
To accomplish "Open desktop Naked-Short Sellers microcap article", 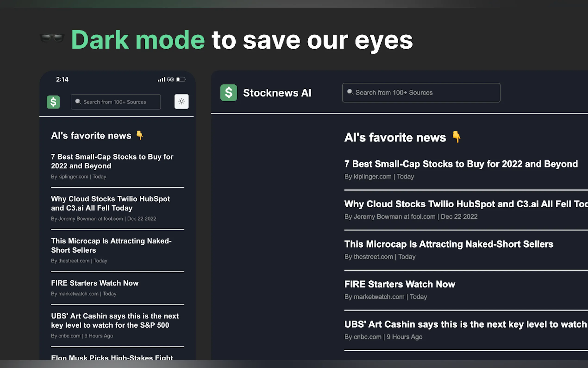I will [x=448, y=244].
